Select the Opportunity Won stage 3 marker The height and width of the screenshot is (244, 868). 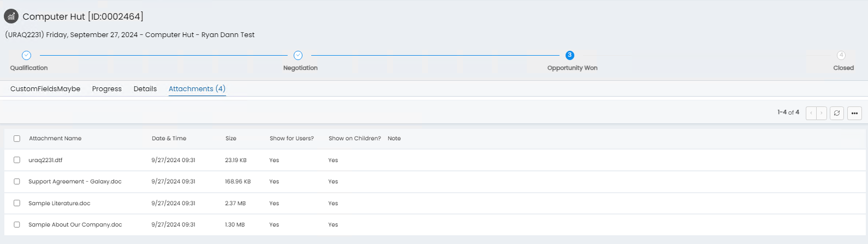click(570, 55)
